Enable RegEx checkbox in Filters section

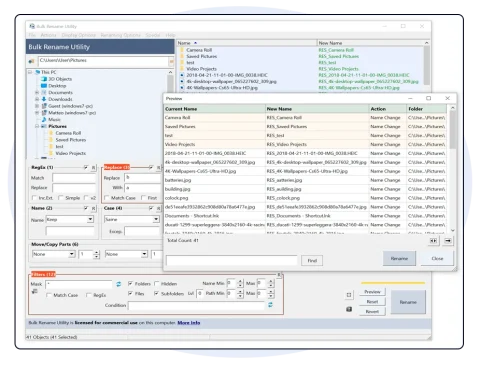[89, 295]
